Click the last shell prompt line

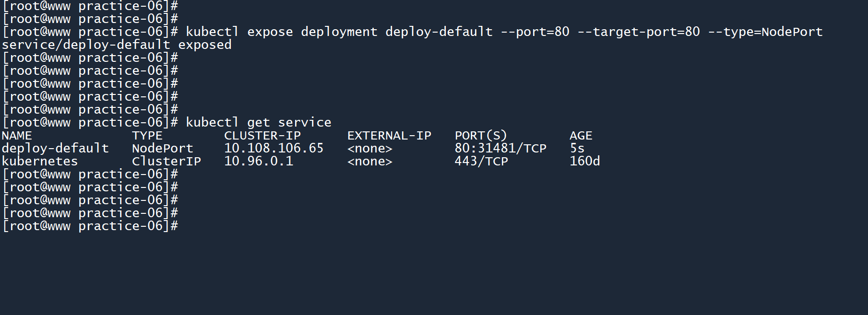pos(90,226)
